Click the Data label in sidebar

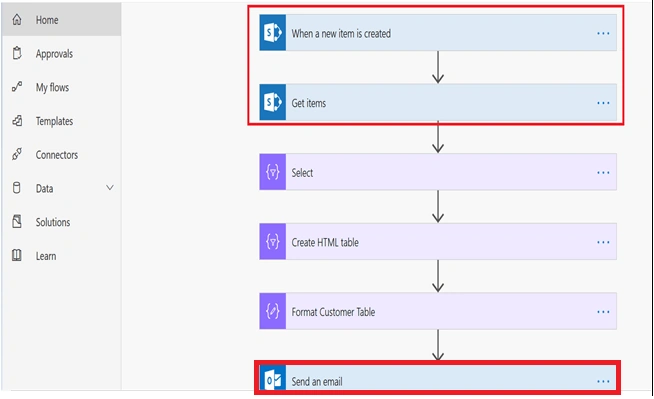pos(44,188)
